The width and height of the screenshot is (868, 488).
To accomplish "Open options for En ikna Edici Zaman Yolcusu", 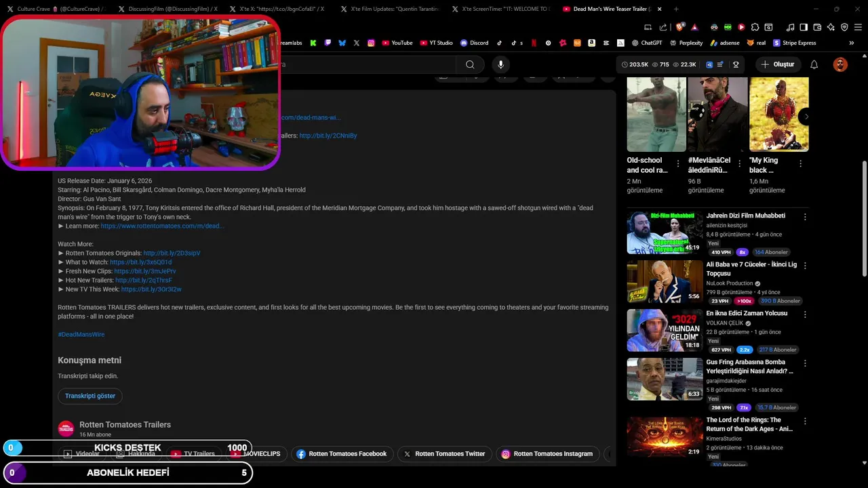I will click(x=805, y=314).
